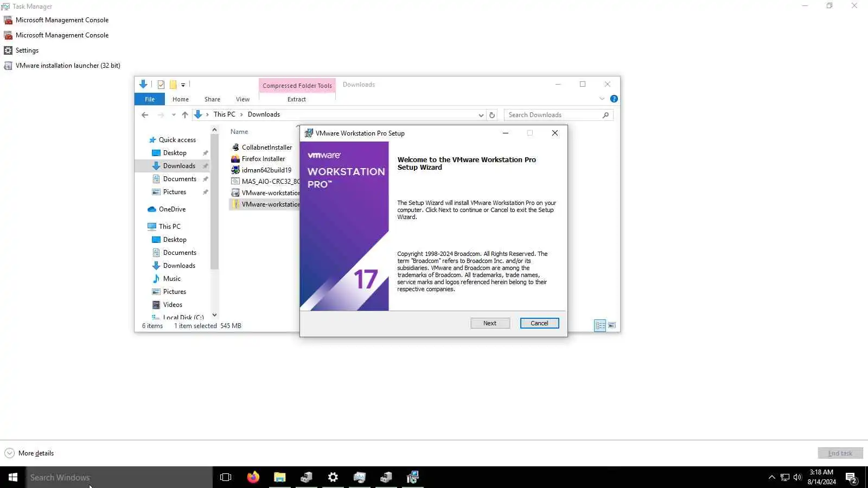Image resolution: width=868 pixels, height=488 pixels.
Task: Click the Search Windows taskbar box
Action: (119, 477)
